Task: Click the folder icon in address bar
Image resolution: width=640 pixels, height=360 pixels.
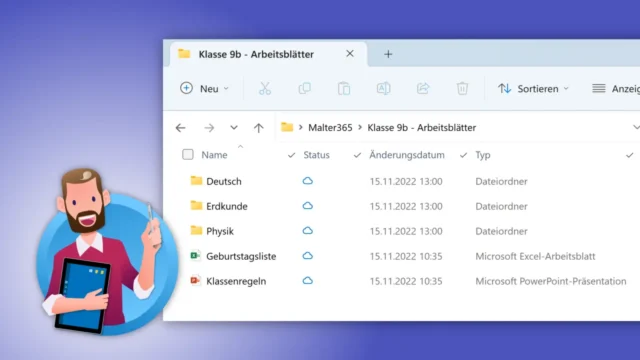Action: (x=287, y=127)
